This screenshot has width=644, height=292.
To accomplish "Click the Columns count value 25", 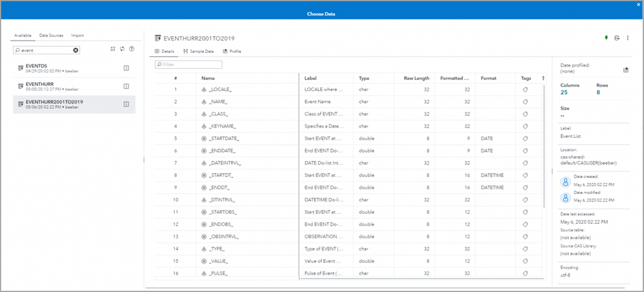I will [563, 93].
